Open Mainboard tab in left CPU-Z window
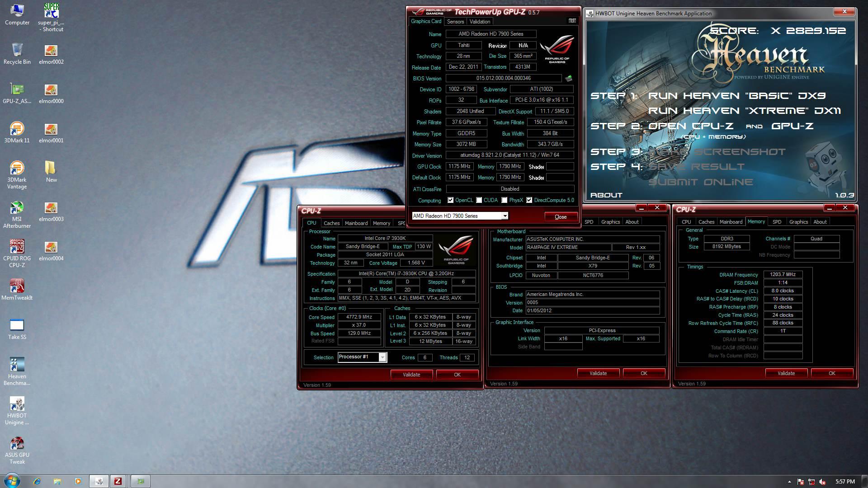 pos(356,223)
